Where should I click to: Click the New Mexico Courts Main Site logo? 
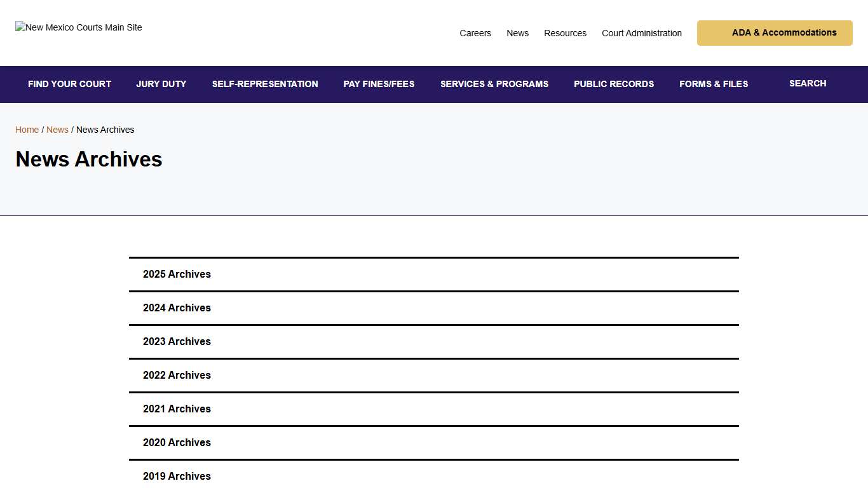tap(79, 27)
